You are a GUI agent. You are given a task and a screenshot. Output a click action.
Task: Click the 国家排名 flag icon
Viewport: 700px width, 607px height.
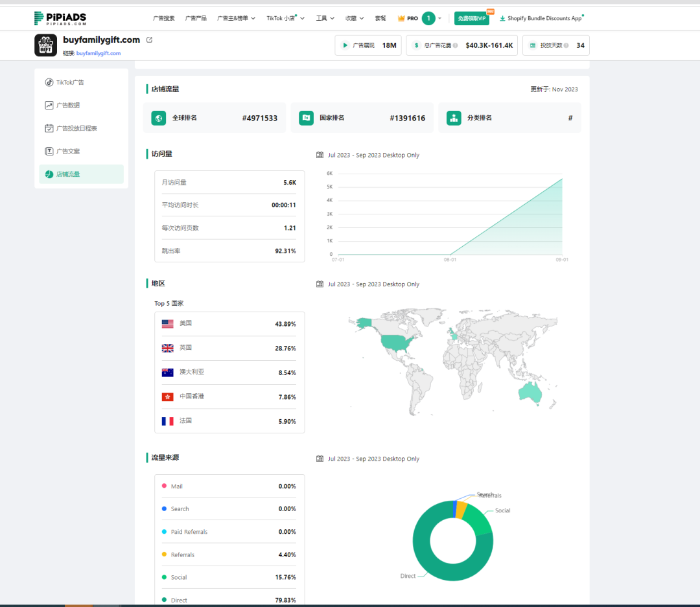tap(306, 118)
